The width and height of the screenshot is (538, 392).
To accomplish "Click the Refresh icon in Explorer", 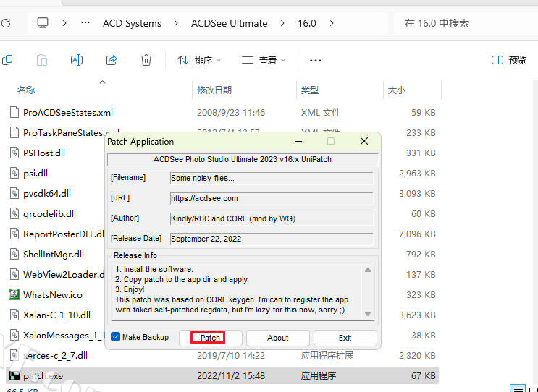I will pyautogui.click(x=6, y=23).
